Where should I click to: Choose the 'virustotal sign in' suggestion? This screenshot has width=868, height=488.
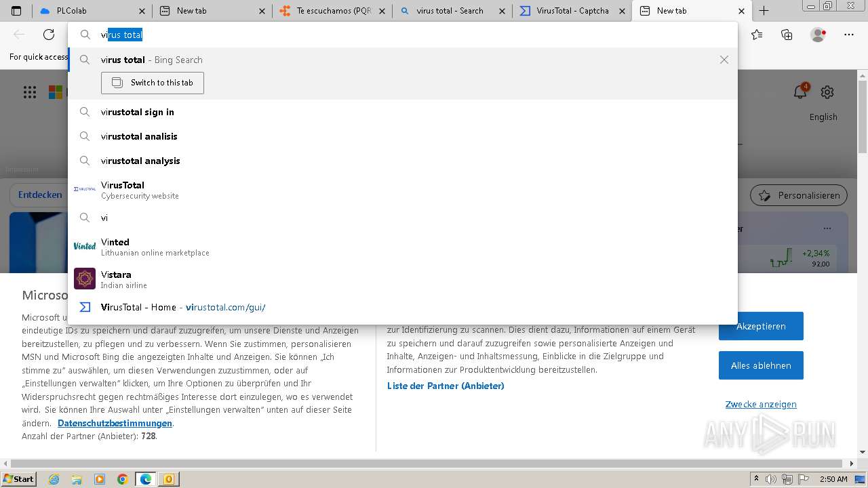point(403,112)
